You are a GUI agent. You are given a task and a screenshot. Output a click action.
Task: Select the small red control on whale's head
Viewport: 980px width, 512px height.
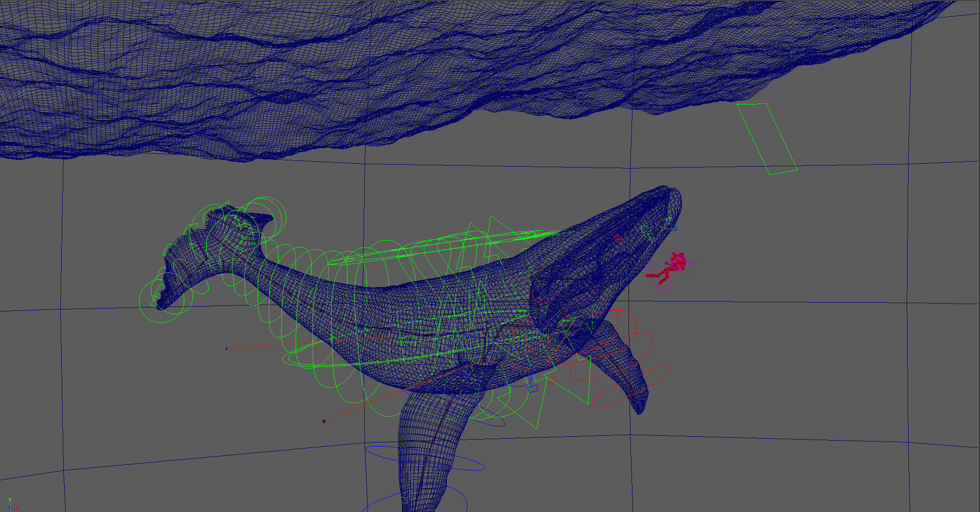pyautogui.click(x=618, y=239)
